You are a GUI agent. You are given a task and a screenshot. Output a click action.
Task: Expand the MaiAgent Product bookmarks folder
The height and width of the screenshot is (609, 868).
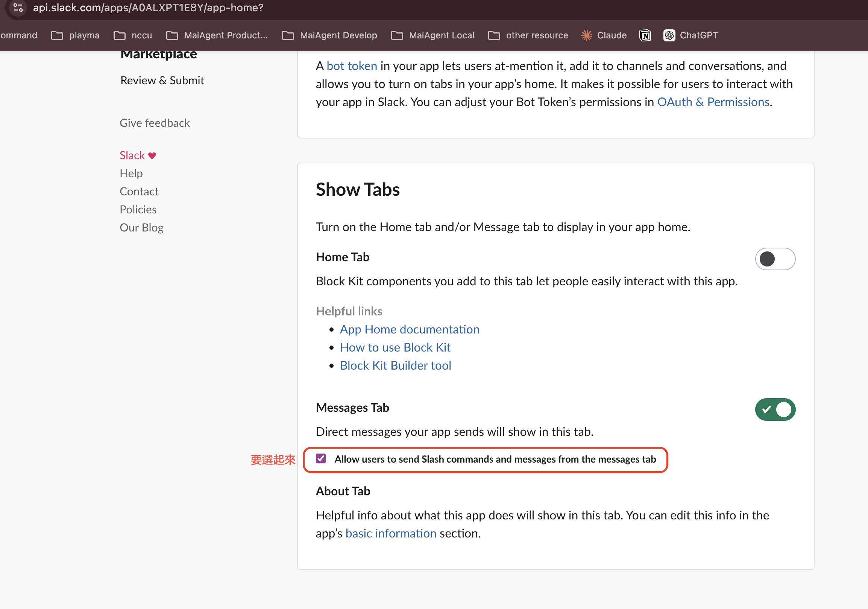217,35
